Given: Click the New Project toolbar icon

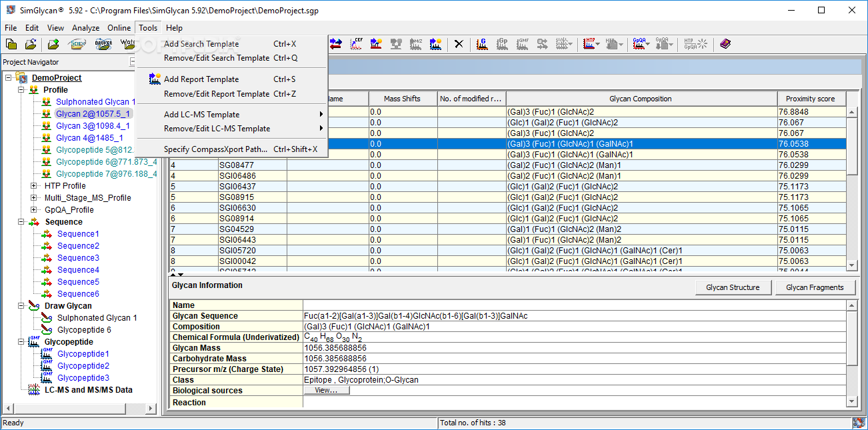Looking at the screenshot, I should [x=11, y=44].
